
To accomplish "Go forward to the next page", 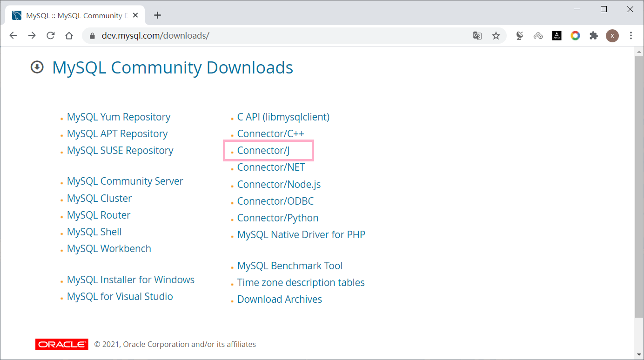I will pyautogui.click(x=32, y=35).
